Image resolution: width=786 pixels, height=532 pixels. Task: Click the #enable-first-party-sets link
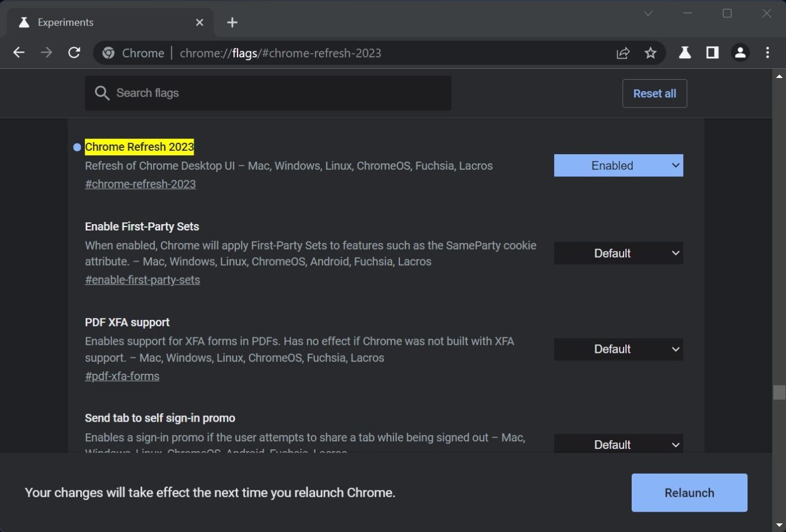(x=142, y=280)
